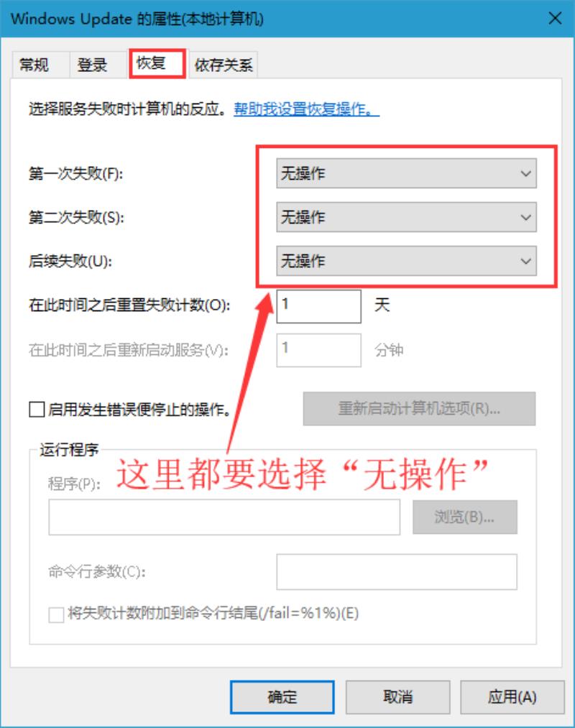Enable 启用发生错误便停止的操作 checkbox

coord(37,410)
